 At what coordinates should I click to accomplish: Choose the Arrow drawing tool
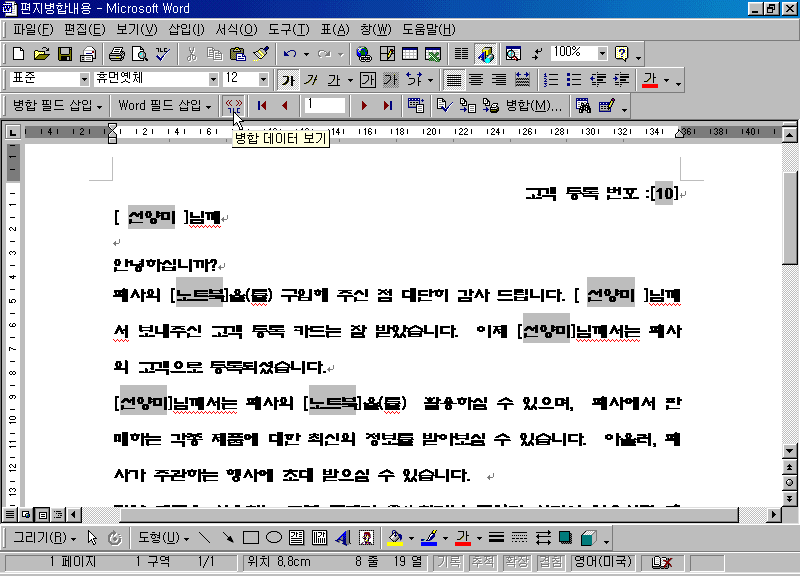point(228,538)
